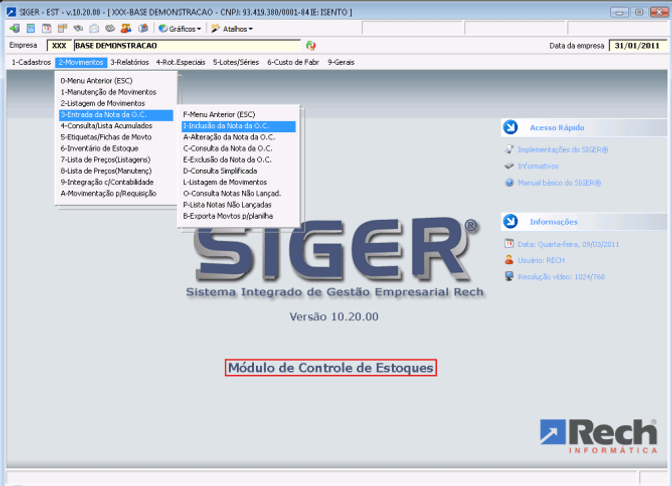672x486 pixels.
Task: Select 4-Consulta/Lista Acumulados
Action: click(116, 126)
